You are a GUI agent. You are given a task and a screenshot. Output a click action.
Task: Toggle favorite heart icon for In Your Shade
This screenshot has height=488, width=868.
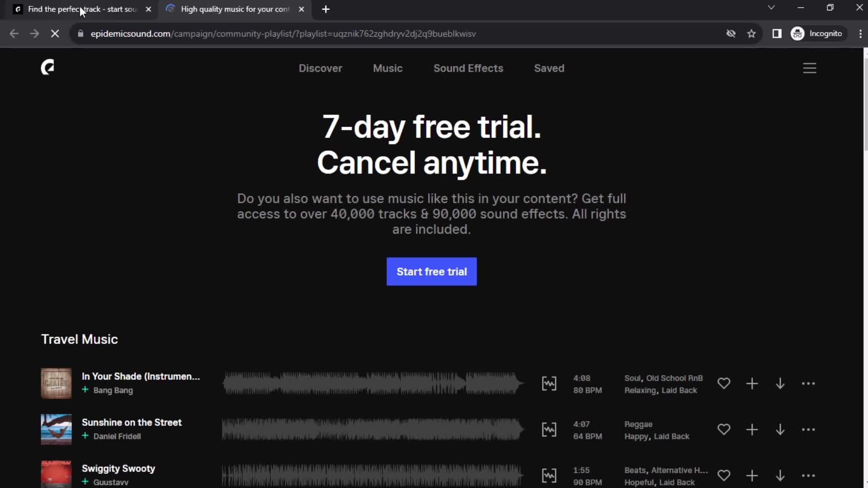pos(724,383)
